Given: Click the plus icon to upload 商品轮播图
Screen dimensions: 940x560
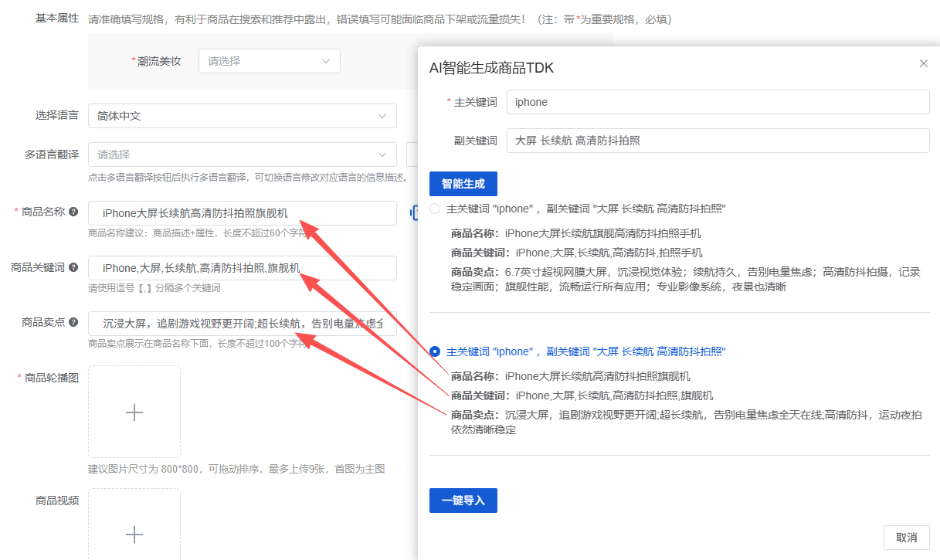Looking at the screenshot, I should pyautogui.click(x=134, y=412).
